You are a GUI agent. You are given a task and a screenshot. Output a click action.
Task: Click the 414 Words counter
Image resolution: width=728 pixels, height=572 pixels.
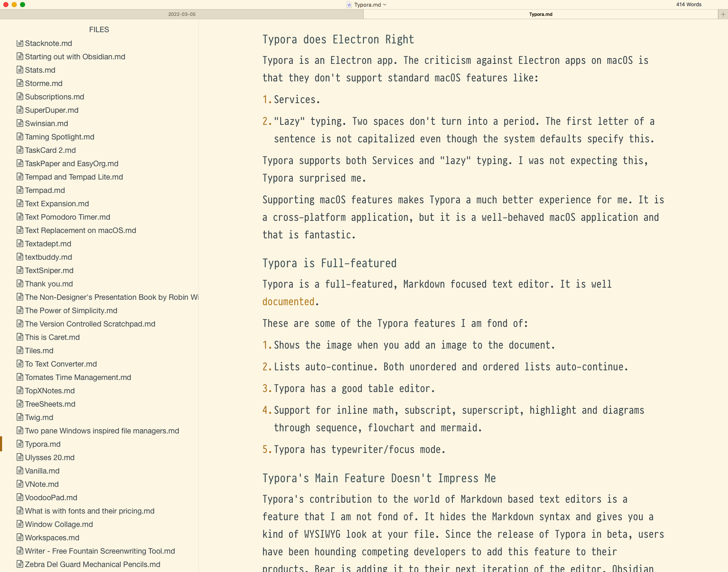point(689,5)
